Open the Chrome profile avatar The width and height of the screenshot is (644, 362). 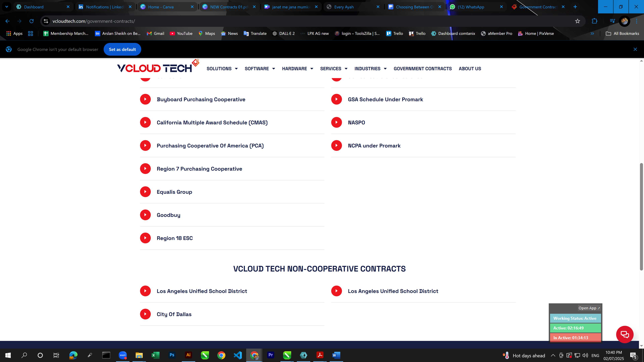click(625, 21)
